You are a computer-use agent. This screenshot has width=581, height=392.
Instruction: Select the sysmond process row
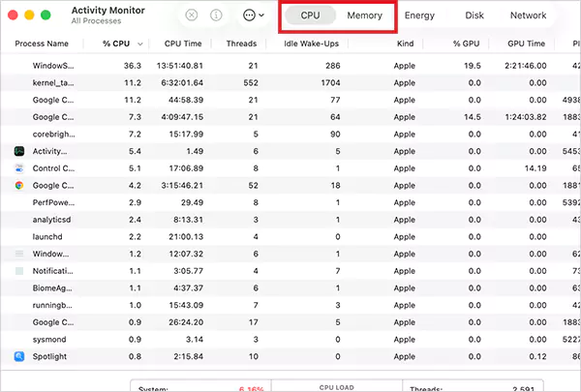pos(290,340)
